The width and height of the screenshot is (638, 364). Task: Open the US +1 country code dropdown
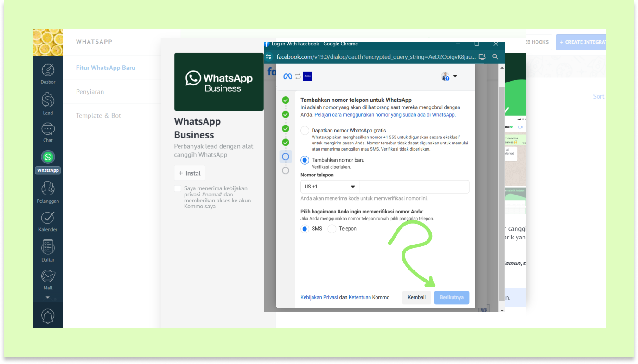click(330, 187)
